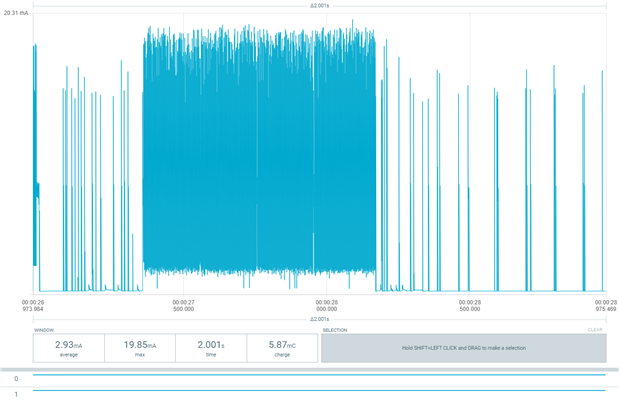Click the grey divider bar above digital channels
The height and width of the screenshot is (402, 619).
tap(310, 370)
